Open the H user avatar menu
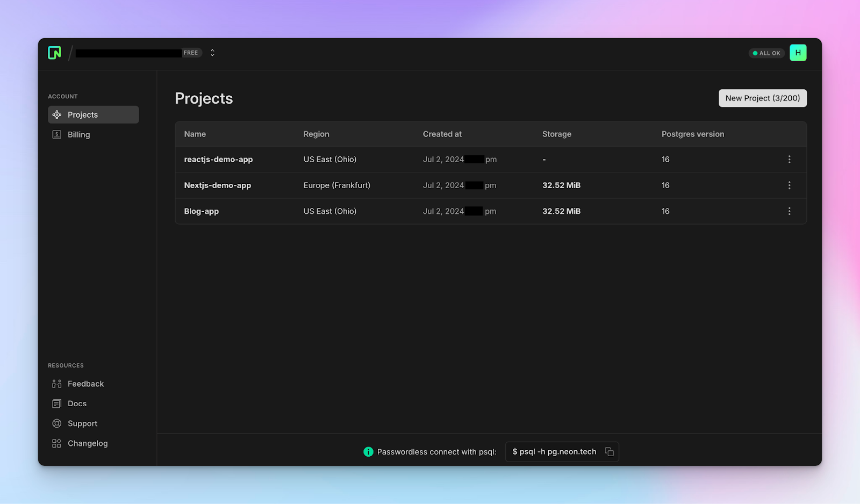This screenshot has height=504, width=860. (x=798, y=53)
